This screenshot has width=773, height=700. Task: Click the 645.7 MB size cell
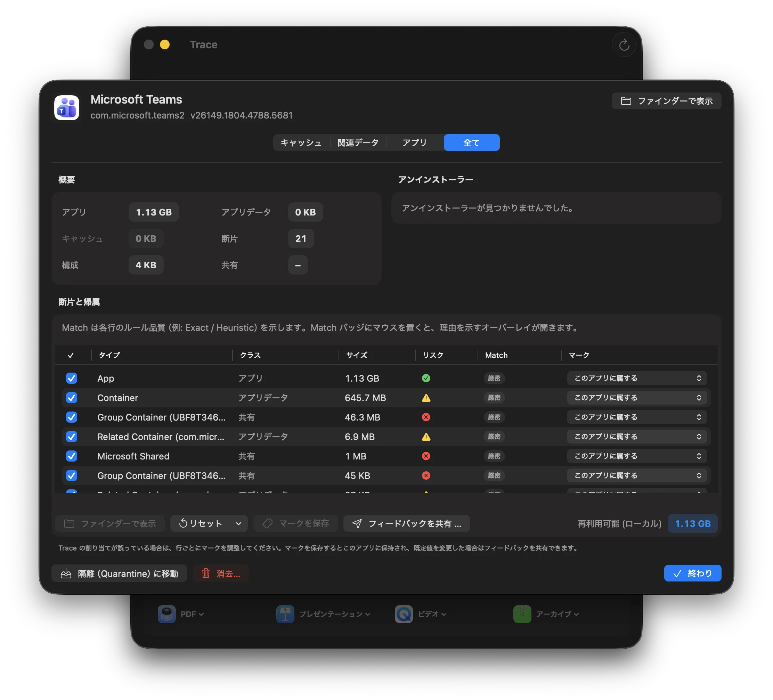coord(365,398)
